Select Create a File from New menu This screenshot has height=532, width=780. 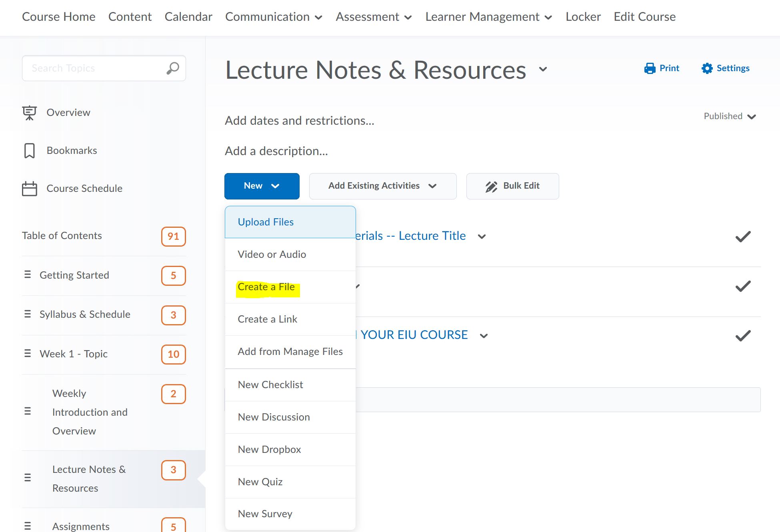266,287
